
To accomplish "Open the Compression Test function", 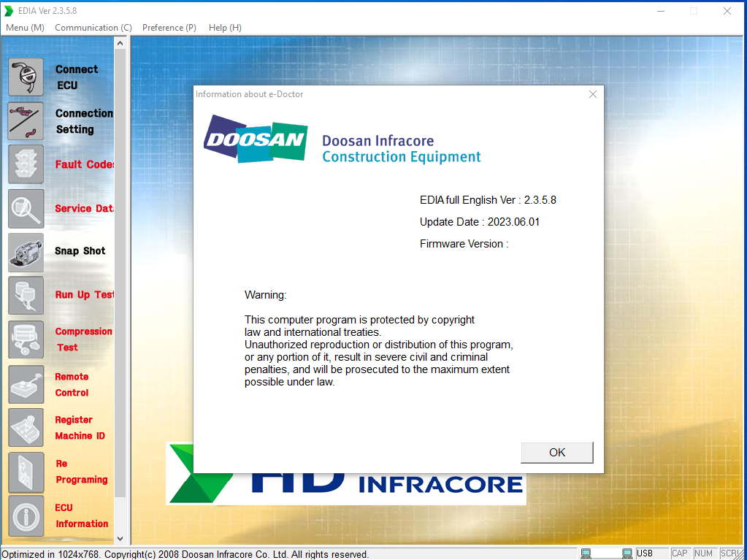I will 26,340.
